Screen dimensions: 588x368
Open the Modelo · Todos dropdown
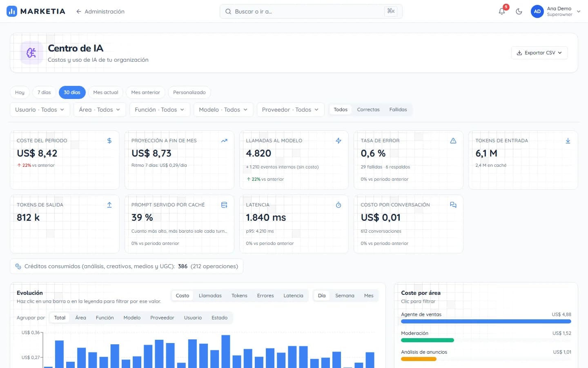[223, 110]
